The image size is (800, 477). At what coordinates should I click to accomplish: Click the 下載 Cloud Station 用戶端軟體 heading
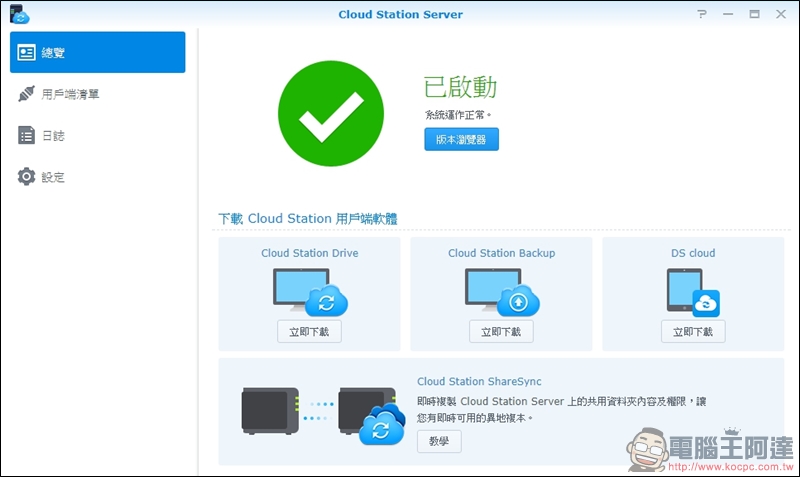(308, 219)
